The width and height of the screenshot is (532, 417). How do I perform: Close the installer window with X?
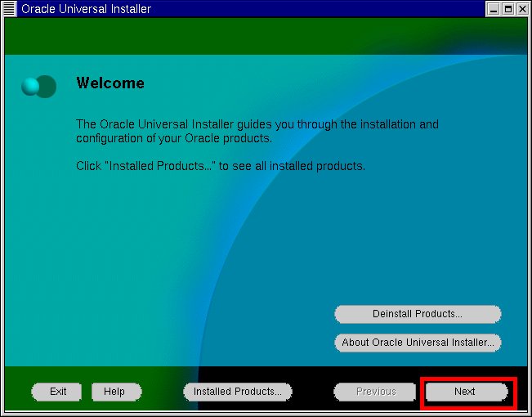point(522,9)
